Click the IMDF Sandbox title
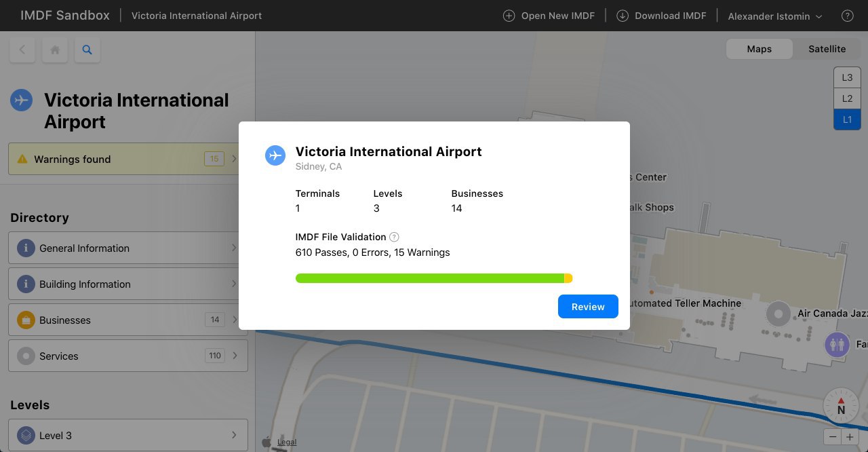This screenshot has height=452, width=868. pyautogui.click(x=65, y=15)
